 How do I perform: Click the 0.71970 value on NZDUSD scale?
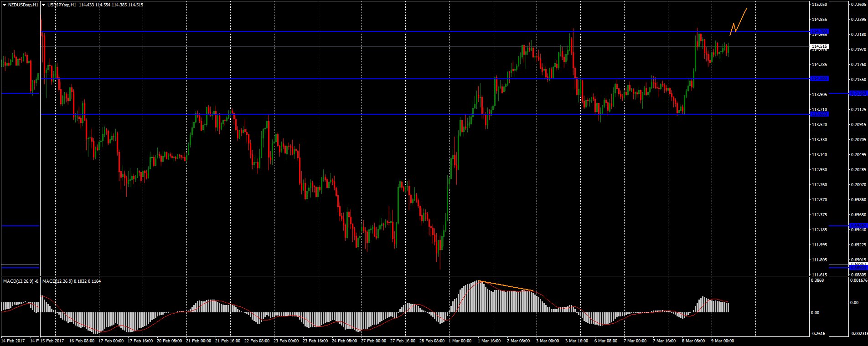[859, 50]
